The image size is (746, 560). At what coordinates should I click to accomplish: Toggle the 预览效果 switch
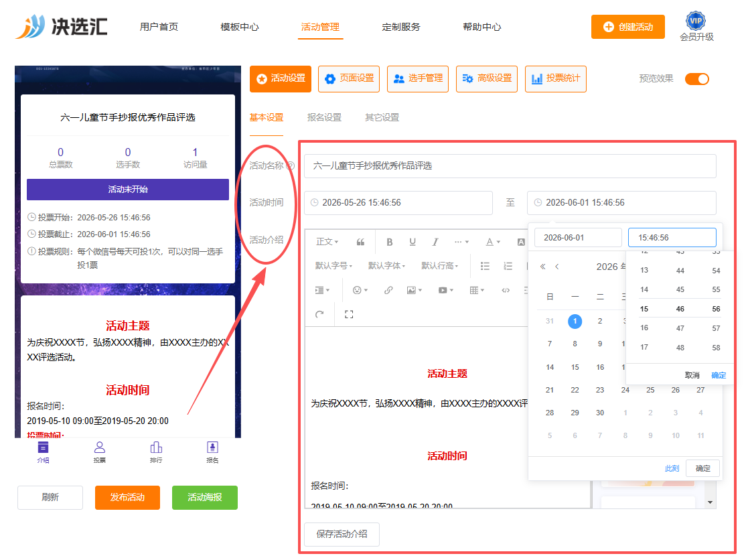click(x=697, y=79)
